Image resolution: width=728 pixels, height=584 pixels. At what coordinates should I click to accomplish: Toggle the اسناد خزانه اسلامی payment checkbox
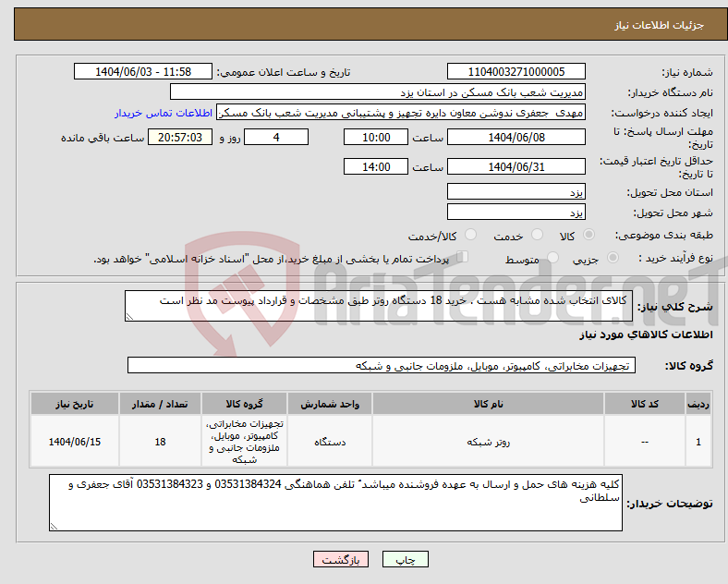pyautogui.click(x=463, y=256)
